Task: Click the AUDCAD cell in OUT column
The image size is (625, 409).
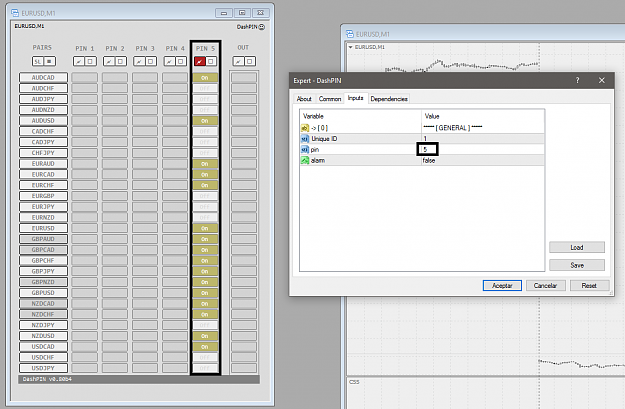Action: click(x=244, y=78)
